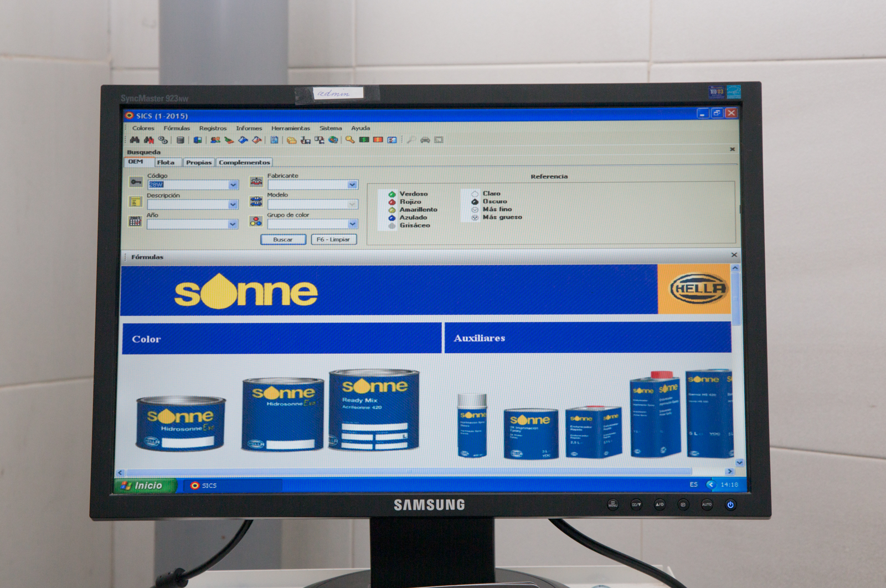Screen dimensions: 886x588
Task: Click the second floppy-disk network icon
Action: (x=319, y=140)
